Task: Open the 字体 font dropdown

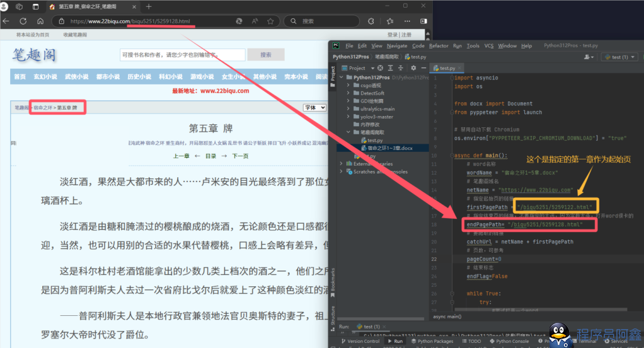Action: (x=315, y=107)
